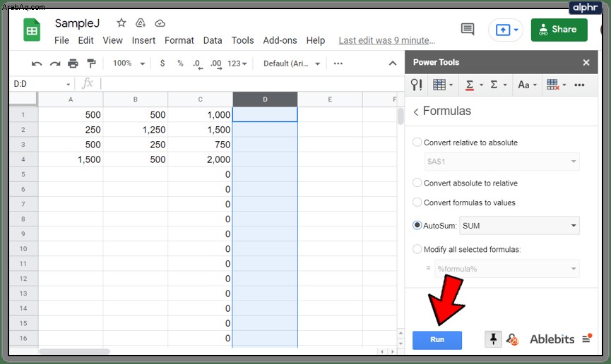The image size is (611, 364).
Task: Print the spreadsheet
Action: 73,63
